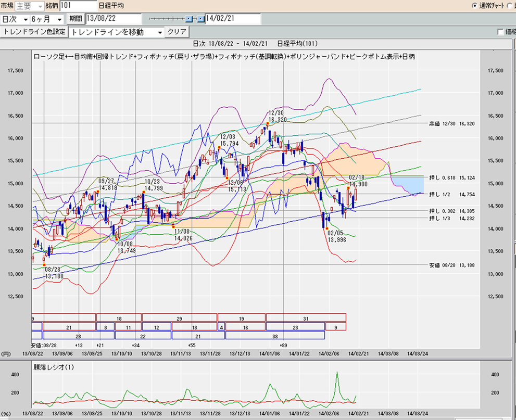Click the 騰落レシオ(1) panel title
Screen dimensions: 516x420
54,367
